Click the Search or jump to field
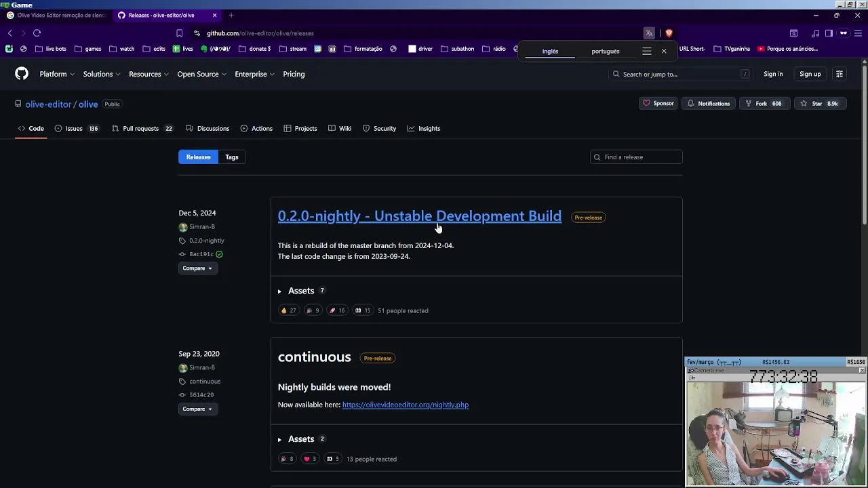This screenshot has height=488, width=868. point(681,74)
